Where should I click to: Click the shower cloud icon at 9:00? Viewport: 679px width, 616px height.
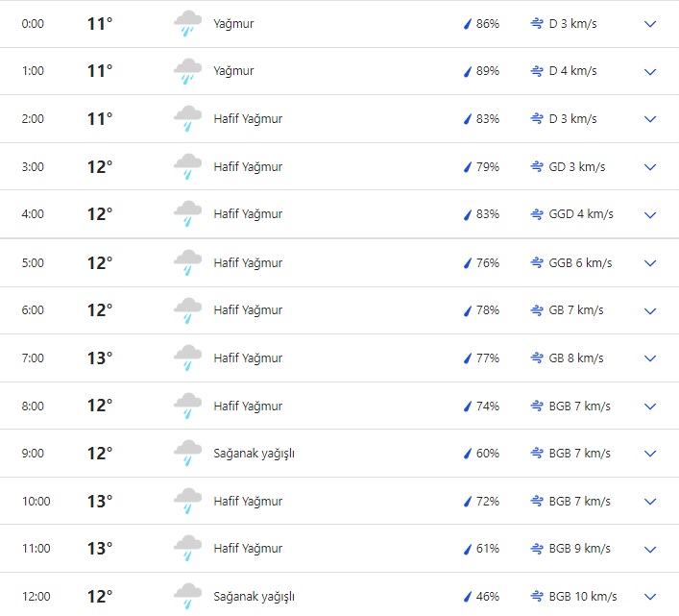coord(187,454)
